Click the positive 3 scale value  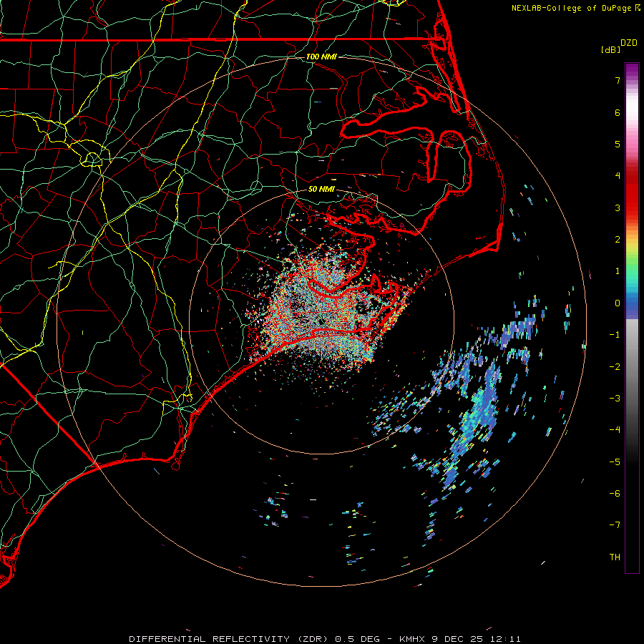(618, 208)
